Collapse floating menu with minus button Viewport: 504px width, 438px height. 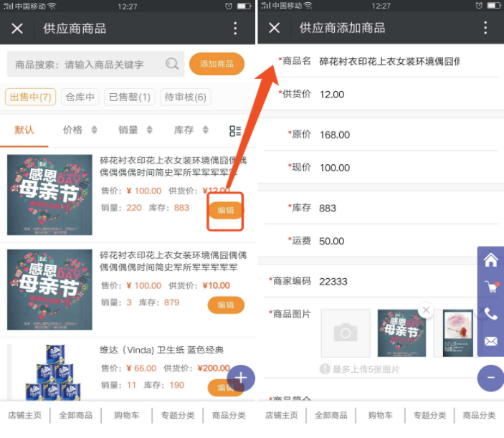click(x=490, y=377)
